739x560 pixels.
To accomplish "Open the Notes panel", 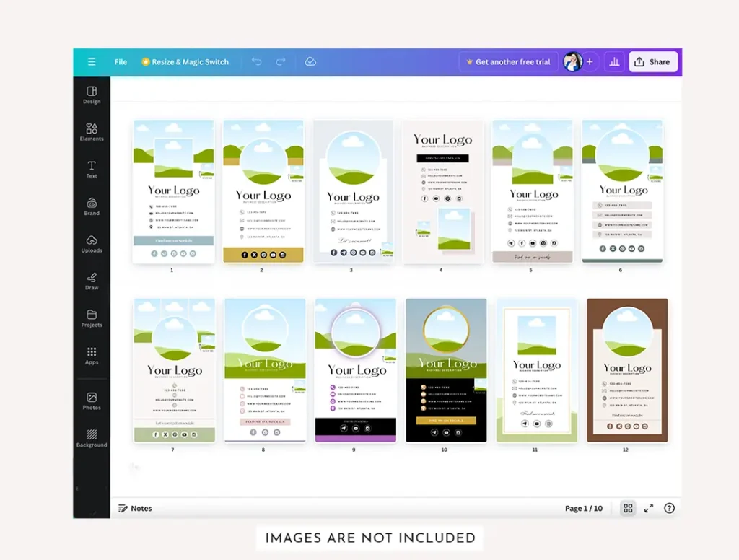I will tap(135, 508).
